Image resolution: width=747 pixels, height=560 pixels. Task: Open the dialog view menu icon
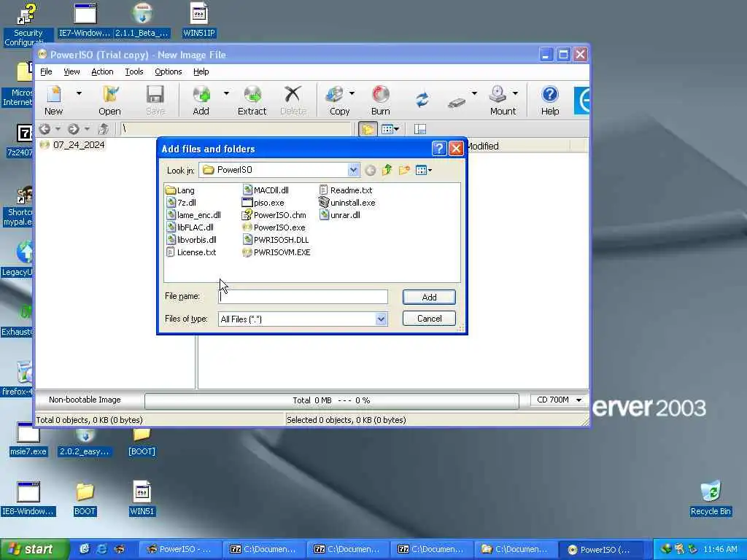coord(423,170)
